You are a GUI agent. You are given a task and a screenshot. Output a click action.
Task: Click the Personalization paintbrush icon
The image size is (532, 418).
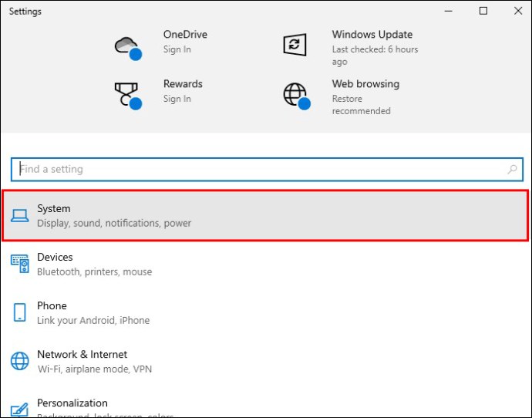pyautogui.click(x=20, y=408)
